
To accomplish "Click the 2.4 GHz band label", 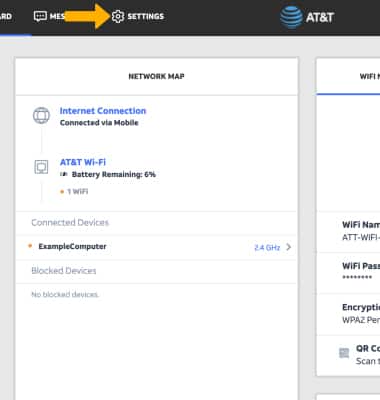I will pyautogui.click(x=267, y=247).
